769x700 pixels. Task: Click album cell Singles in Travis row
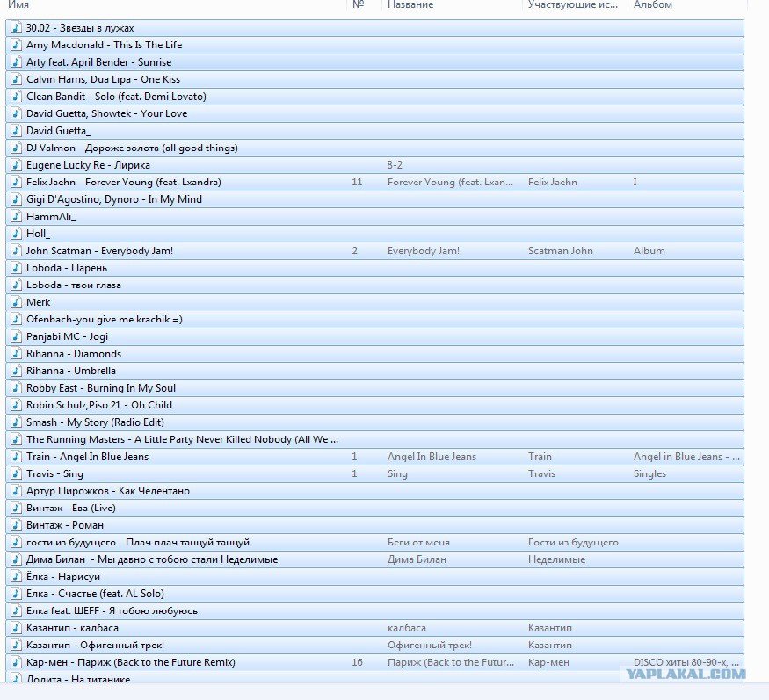tap(649, 474)
